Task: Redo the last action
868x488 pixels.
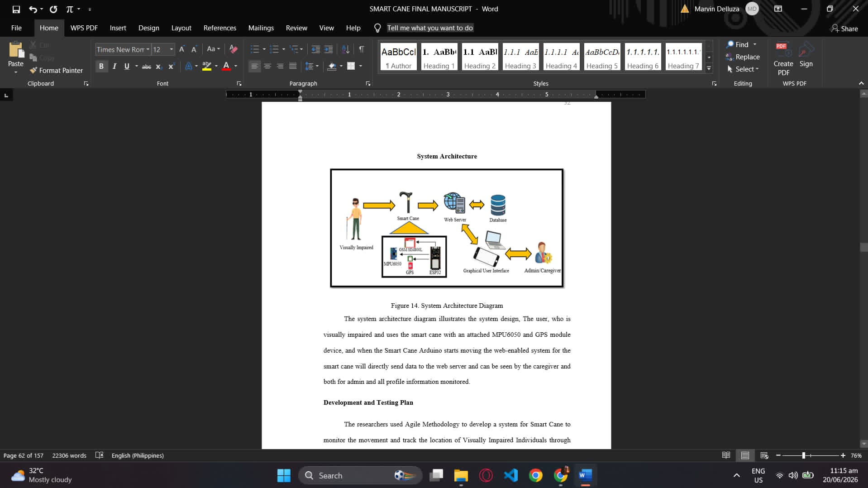Action: (x=53, y=9)
